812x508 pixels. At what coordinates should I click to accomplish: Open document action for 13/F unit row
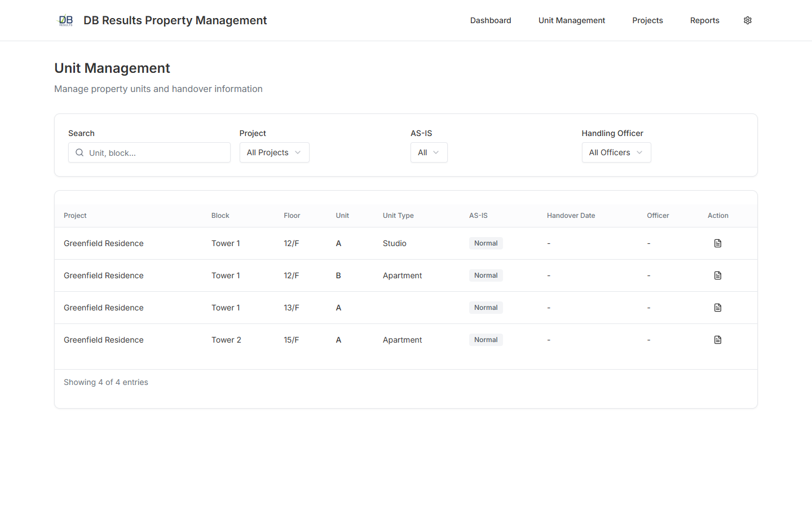click(718, 308)
